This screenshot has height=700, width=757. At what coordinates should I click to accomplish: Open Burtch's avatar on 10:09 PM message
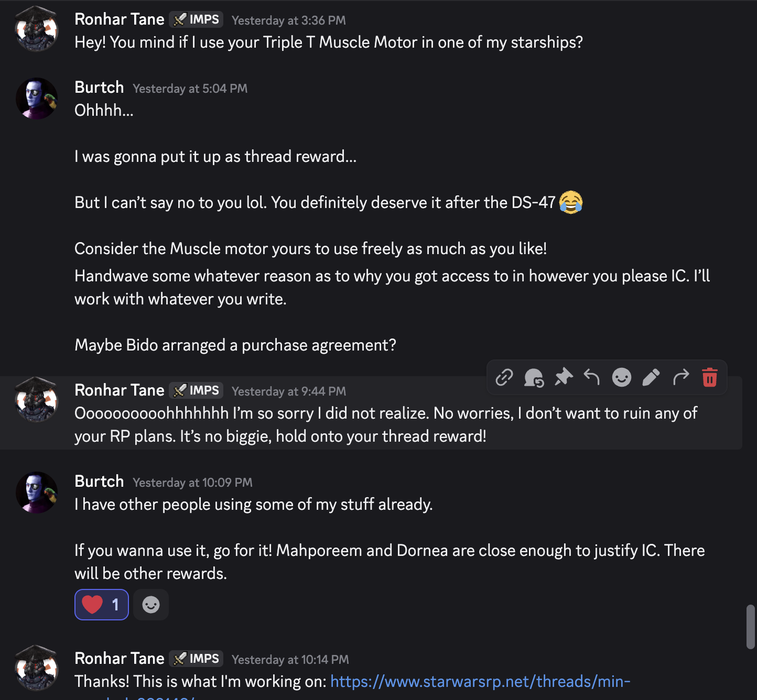point(36,493)
